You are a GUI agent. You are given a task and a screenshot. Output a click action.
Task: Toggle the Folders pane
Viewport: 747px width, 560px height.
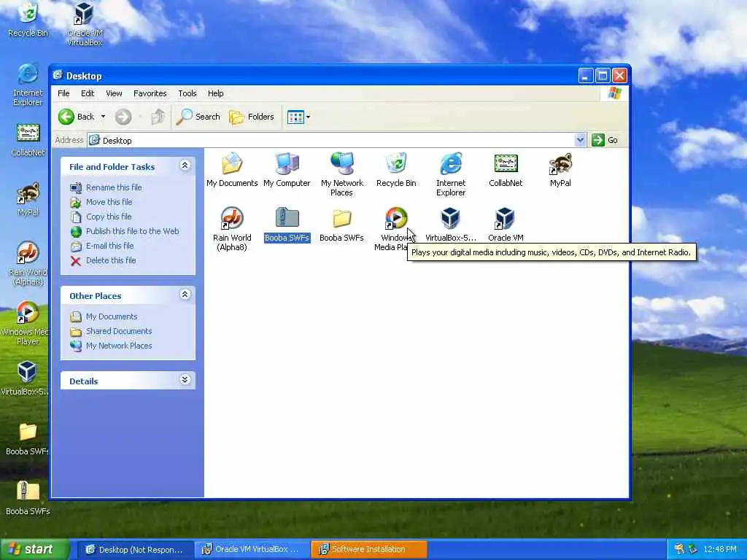pos(252,117)
